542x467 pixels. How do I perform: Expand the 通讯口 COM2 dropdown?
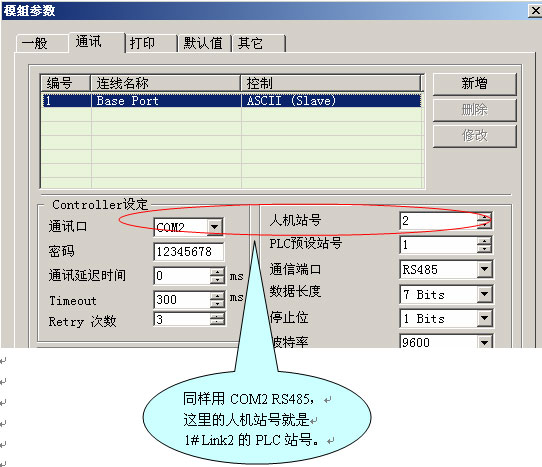tap(215, 227)
